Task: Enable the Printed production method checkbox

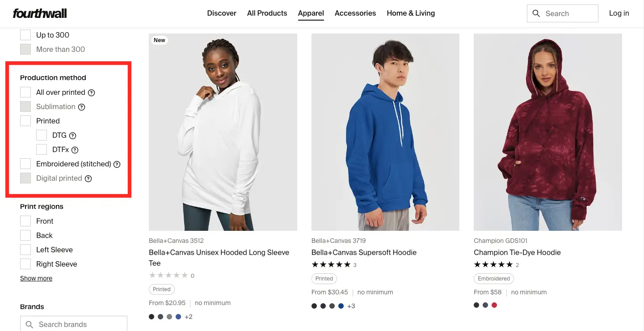Action: 25,121
